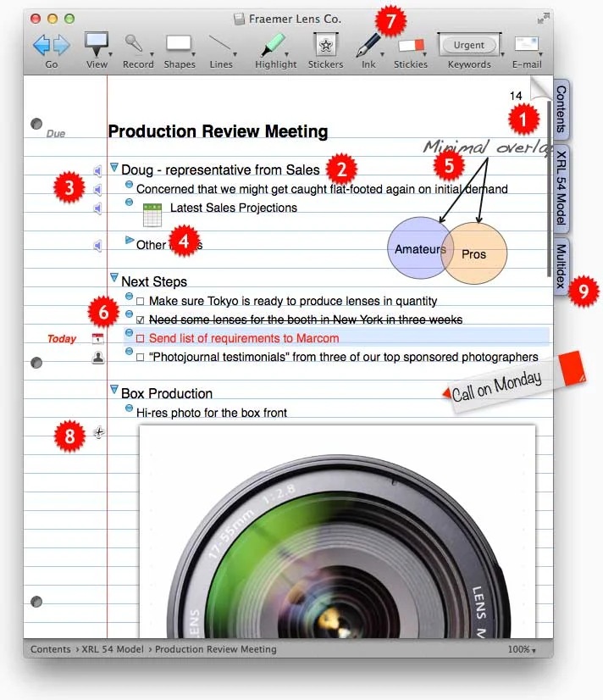Screen dimensions: 603x700
Task: Click the Urgent keyword button
Action: (x=468, y=45)
